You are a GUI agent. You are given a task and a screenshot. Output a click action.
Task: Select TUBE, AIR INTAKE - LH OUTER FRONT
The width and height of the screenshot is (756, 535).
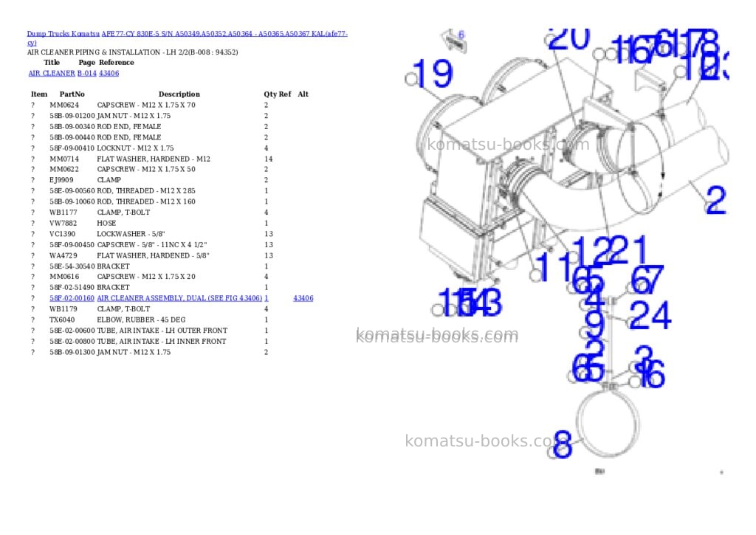pos(162,331)
